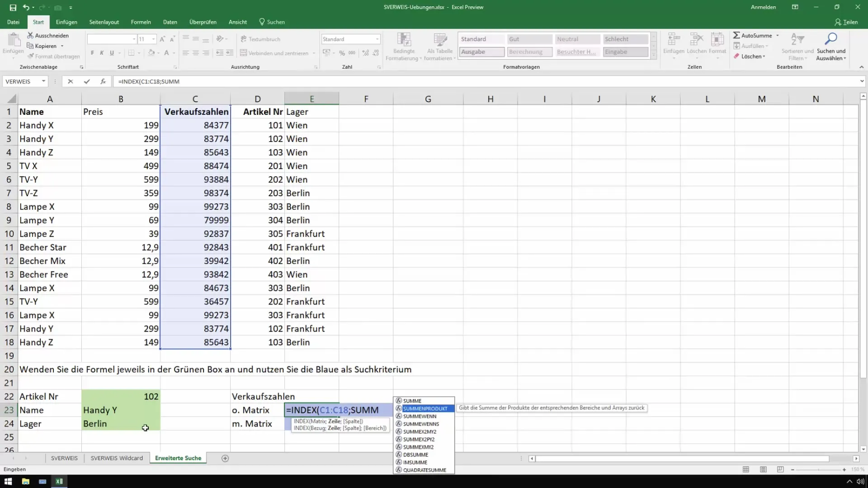Confirm formula with checkmark icon
The image size is (868, 488).
(x=86, y=81)
